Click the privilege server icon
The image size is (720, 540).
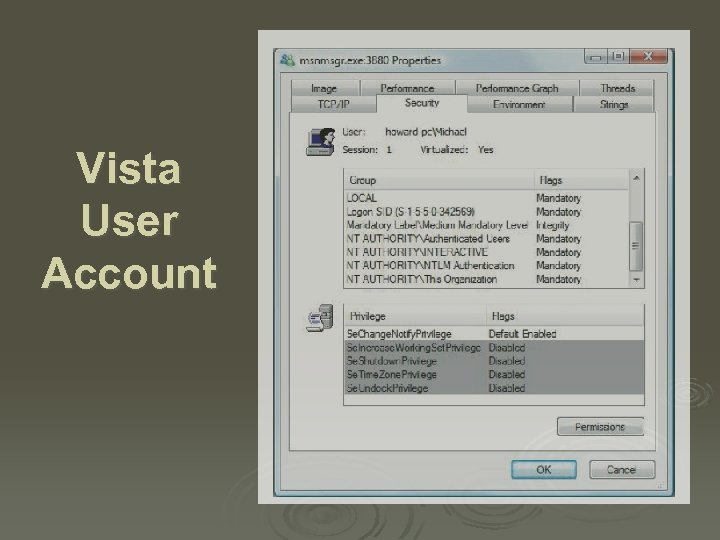(x=320, y=318)
